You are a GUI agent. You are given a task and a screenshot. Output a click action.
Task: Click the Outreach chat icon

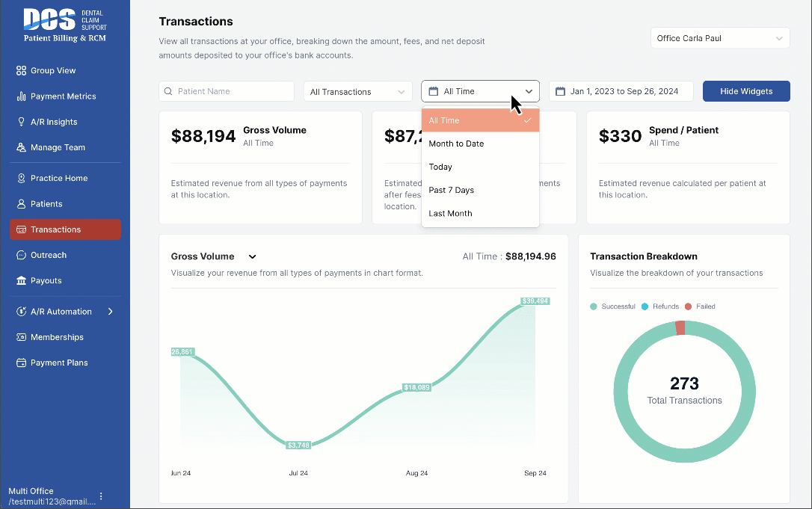click(x=22, y=255)
